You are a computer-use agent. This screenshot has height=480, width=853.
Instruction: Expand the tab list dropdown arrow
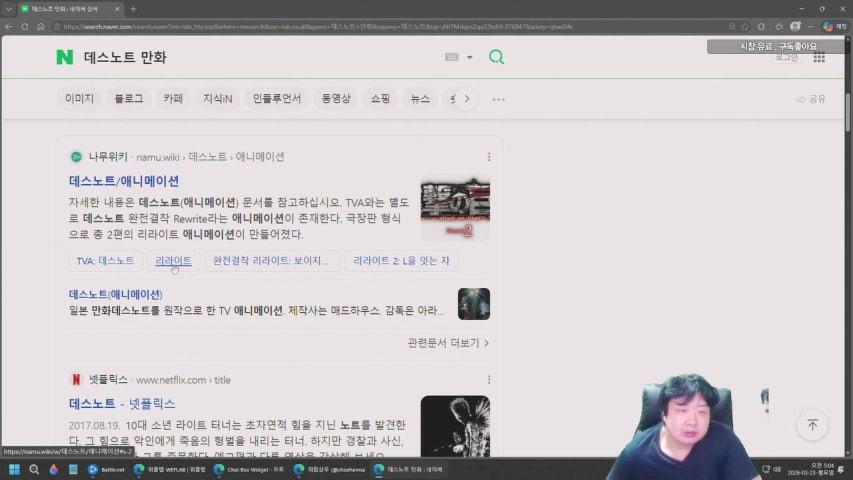[9, 9]
